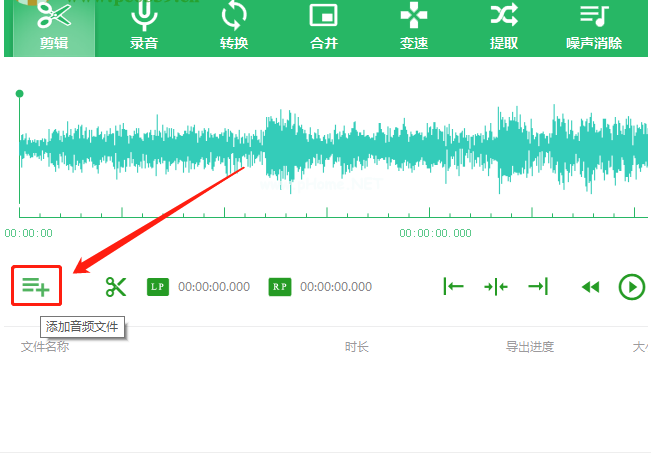Screen dimensions: 651x455
Task: Click the scissors cut icon
Action: pyautogui.click(x=116, y=287)
